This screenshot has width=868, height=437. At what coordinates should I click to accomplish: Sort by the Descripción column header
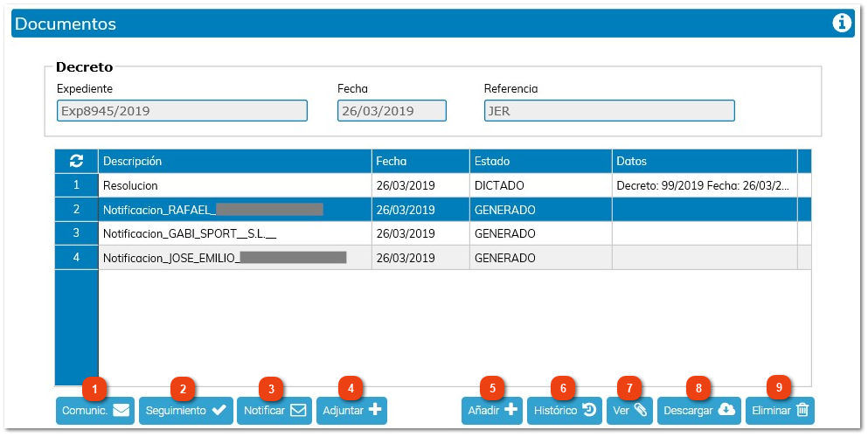point(235,161)
